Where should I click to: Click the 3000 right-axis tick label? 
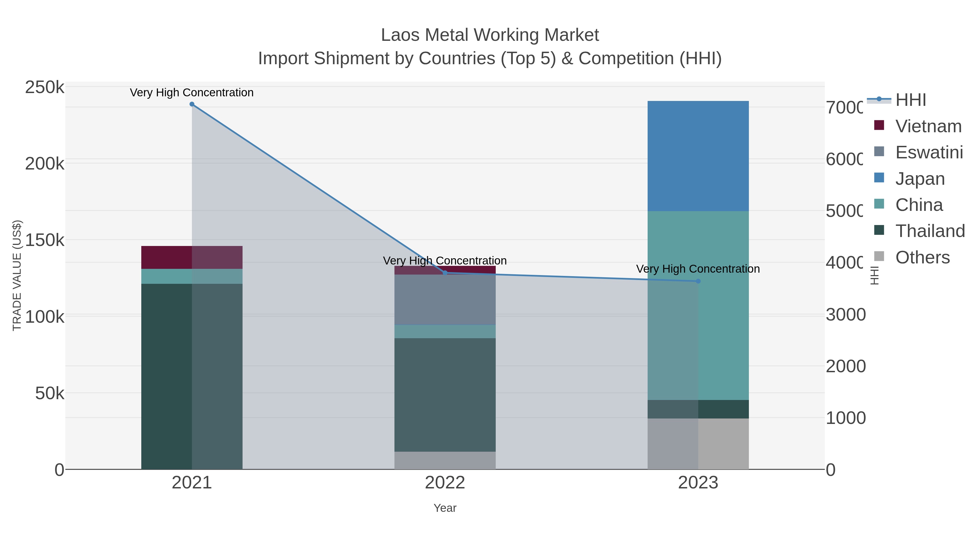846,315
